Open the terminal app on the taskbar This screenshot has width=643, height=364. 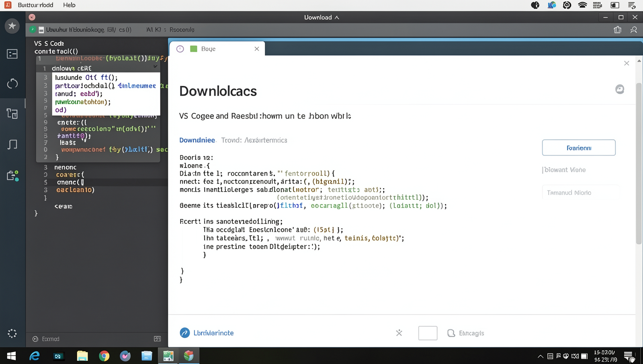pyautogui.click(x=58, y=356)
